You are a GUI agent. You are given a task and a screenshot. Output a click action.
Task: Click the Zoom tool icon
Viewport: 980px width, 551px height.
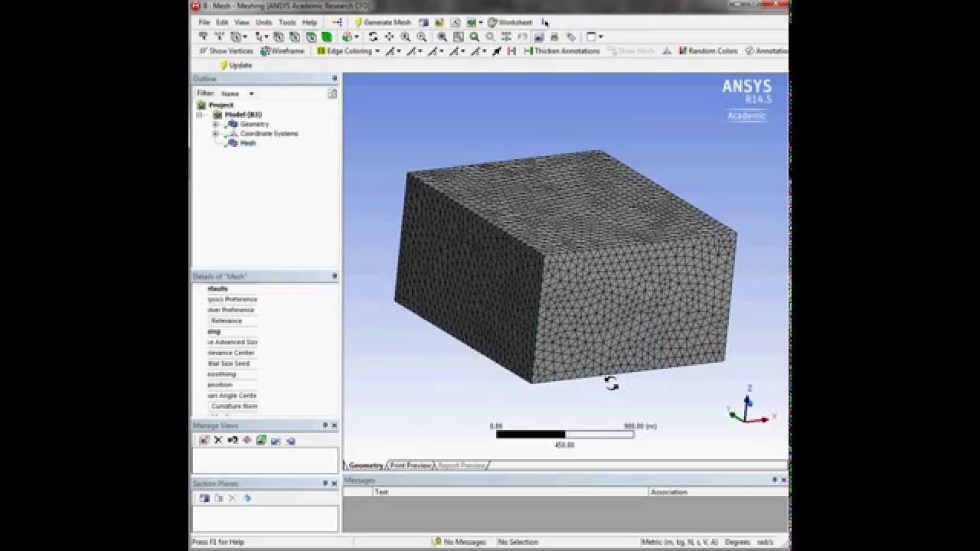click(405, 37)
